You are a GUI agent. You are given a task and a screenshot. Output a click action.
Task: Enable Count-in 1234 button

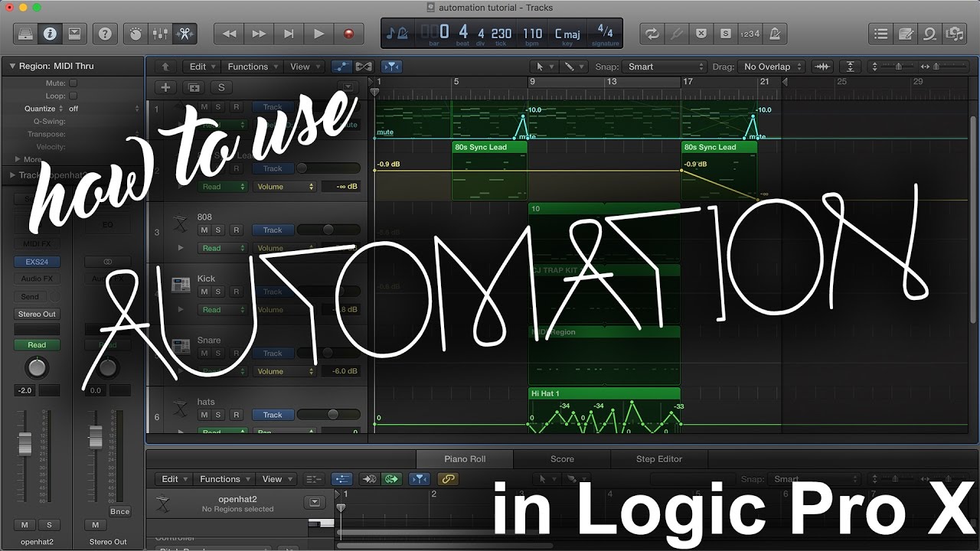click(x=750, y=34)
